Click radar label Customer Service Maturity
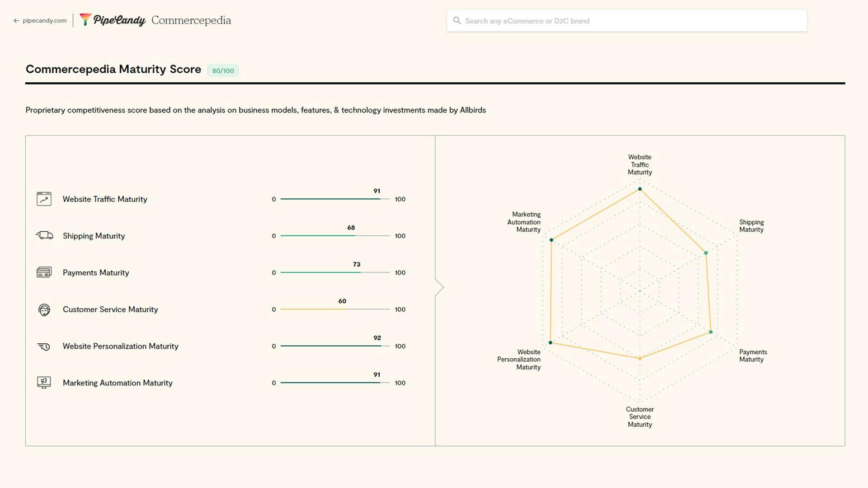The height and width of the screenshot is (488, 868). (x=640, y=417)
